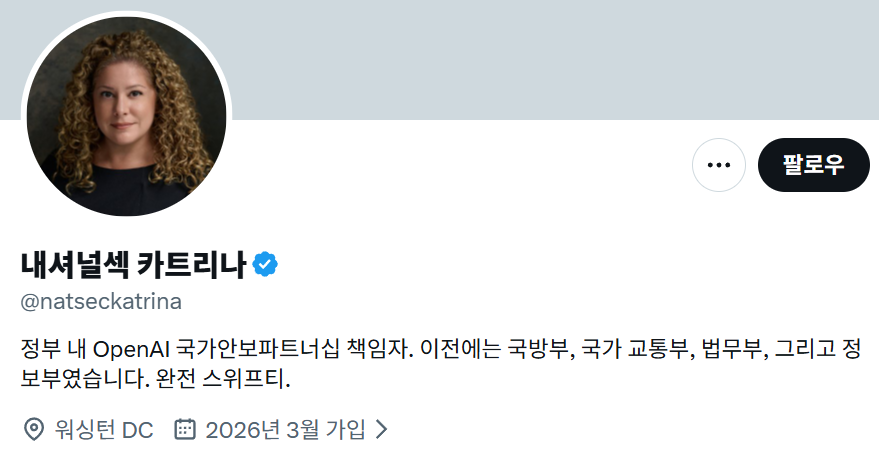Image resolution: width=879 pixels, height=454 pixels.
Task: Click the calendar icon beside join date
Action: 185,429
